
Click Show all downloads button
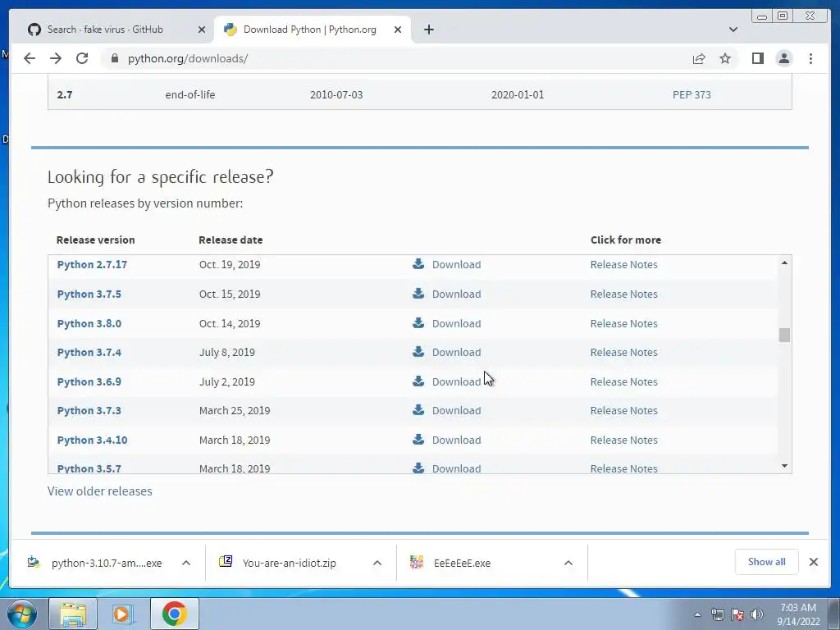(767, 561)
